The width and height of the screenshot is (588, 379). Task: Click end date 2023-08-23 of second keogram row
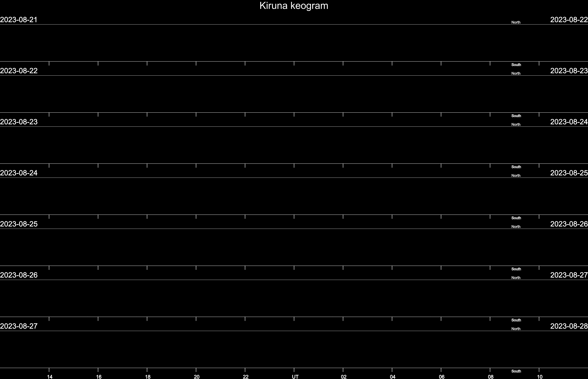coord(569,71)
